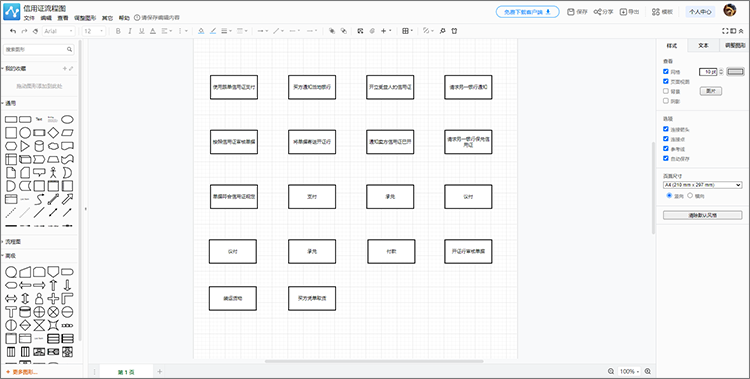Screen dimensions: 750x379
Task: Toggle the 自动保存 autosave checkbox
Action: click(666, 158)
